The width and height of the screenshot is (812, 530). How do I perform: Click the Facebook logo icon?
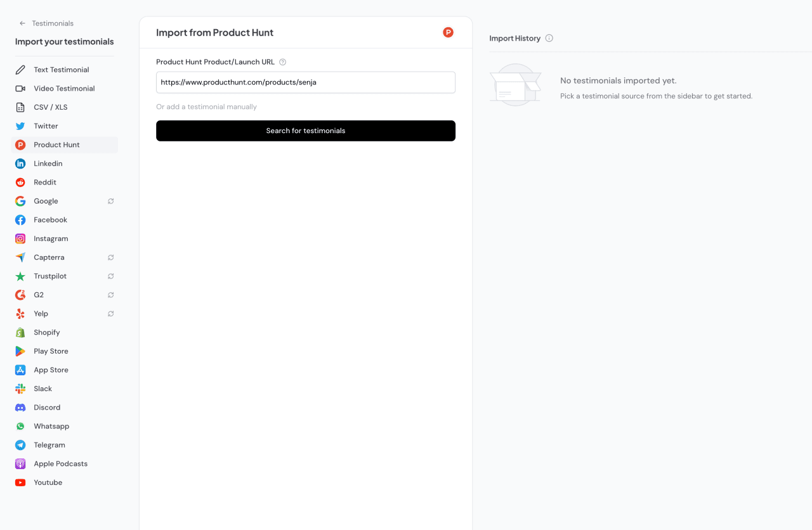point(20,220)
